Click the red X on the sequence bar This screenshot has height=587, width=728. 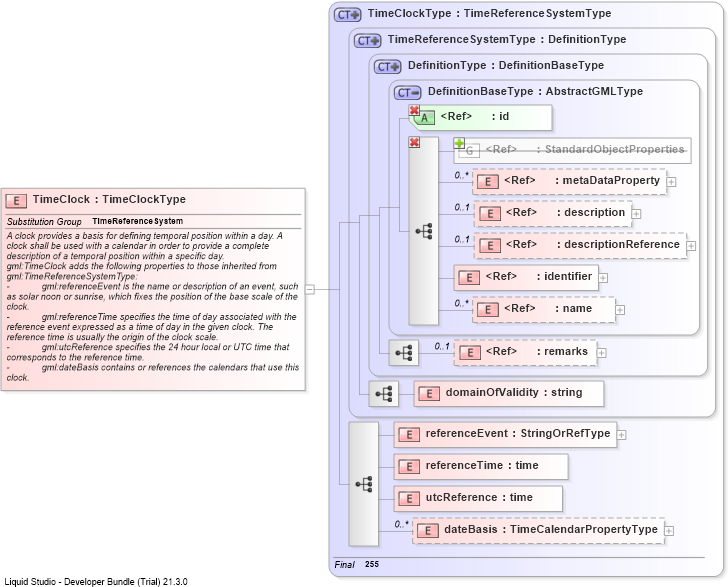pyautogui.click(x=414, y=142)
